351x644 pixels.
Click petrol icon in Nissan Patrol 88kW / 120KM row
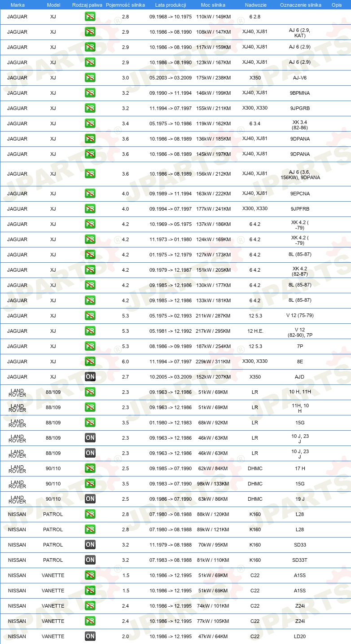(90, 514)
